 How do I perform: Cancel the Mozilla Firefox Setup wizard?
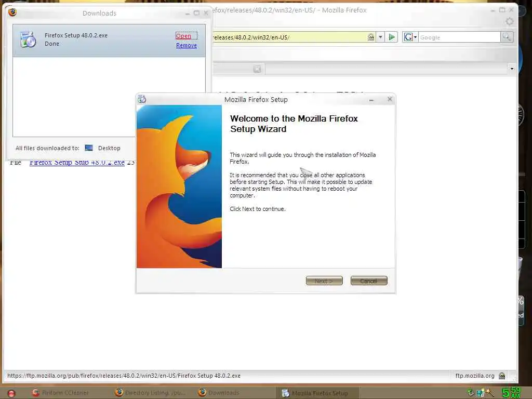click(369, 281)
